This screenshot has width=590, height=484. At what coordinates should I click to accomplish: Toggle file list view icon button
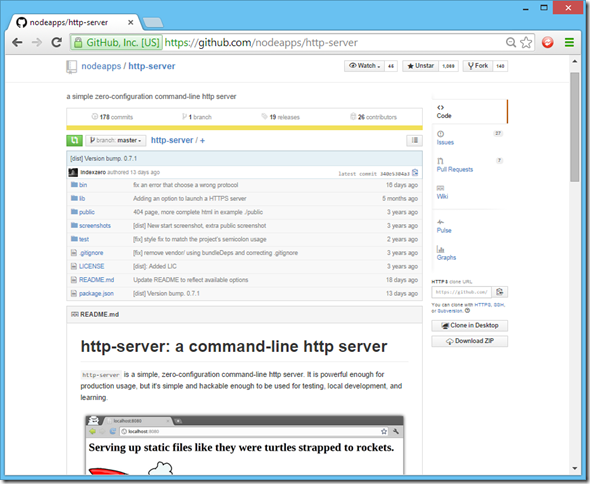point(414,140)
